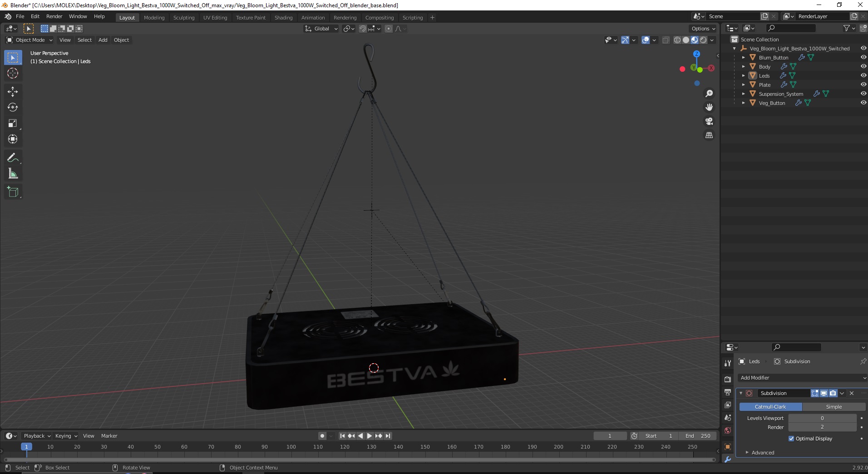Viewport: 868px width, 474px height.
Task: Switch to the Modeling workspace tab
Action: [x=154, y=18]
